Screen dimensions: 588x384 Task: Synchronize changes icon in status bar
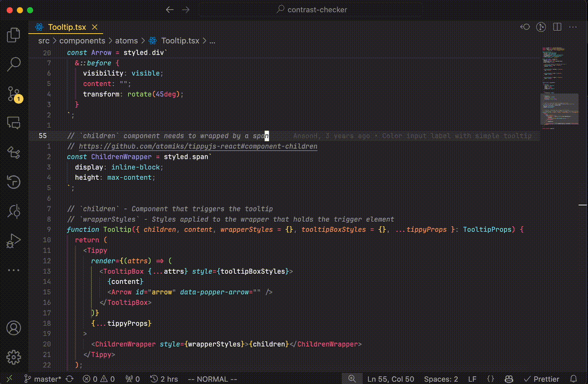coord(69,379)
